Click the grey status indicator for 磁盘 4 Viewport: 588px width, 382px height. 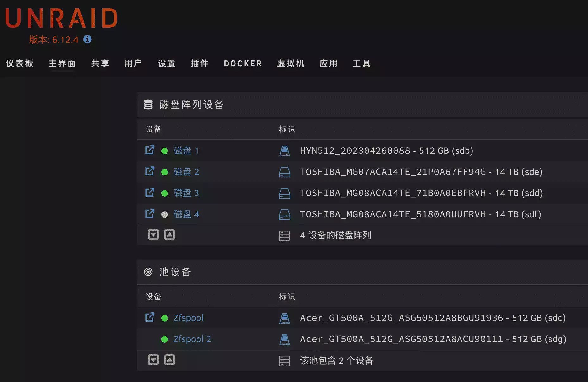click(165, 214)
